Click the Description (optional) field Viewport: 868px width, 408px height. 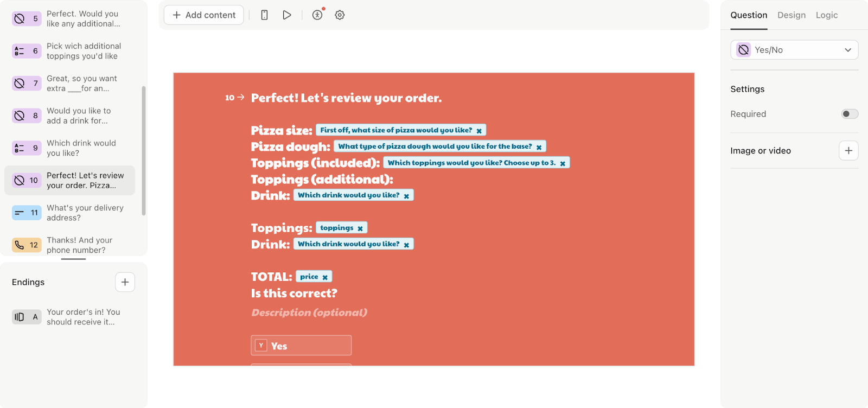tap(309, 313)
